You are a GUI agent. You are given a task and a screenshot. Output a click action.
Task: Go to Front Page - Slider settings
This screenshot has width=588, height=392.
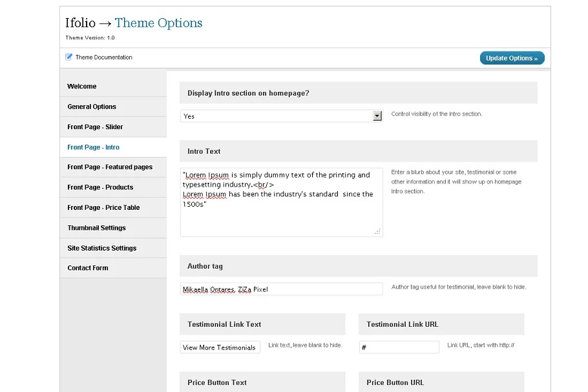95,127
